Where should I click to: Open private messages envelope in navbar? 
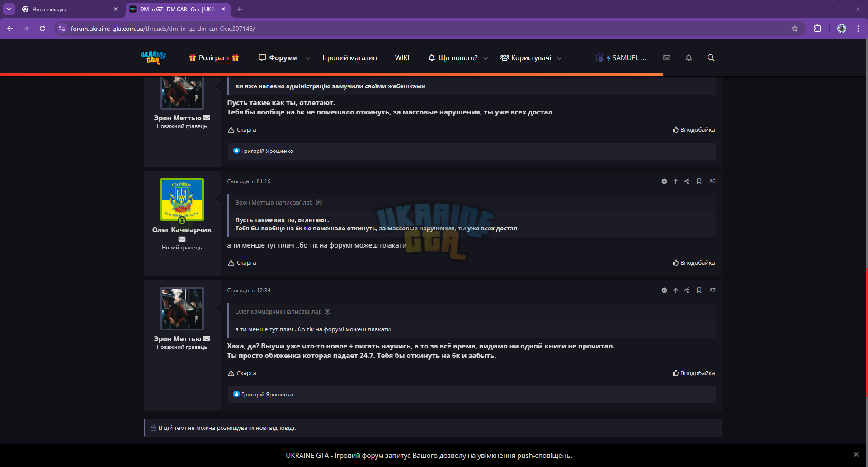pyautogui.click(x=667, y=58)
